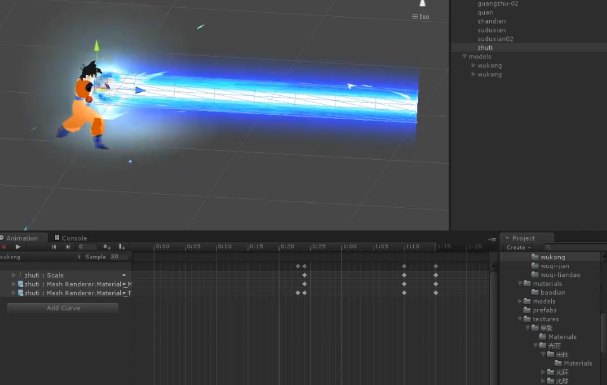
Task: Open the Create dropdown in Project panel
Action: point(518,248)
